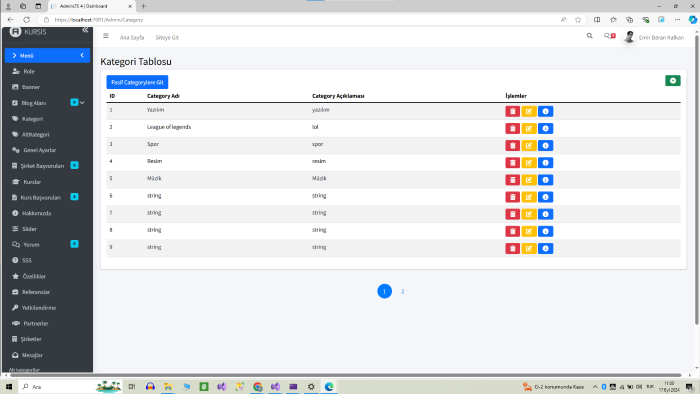Click Pasif Categorylere Git button
The width and height of the screenshot is (700, 394).
[x=137, y=82]
